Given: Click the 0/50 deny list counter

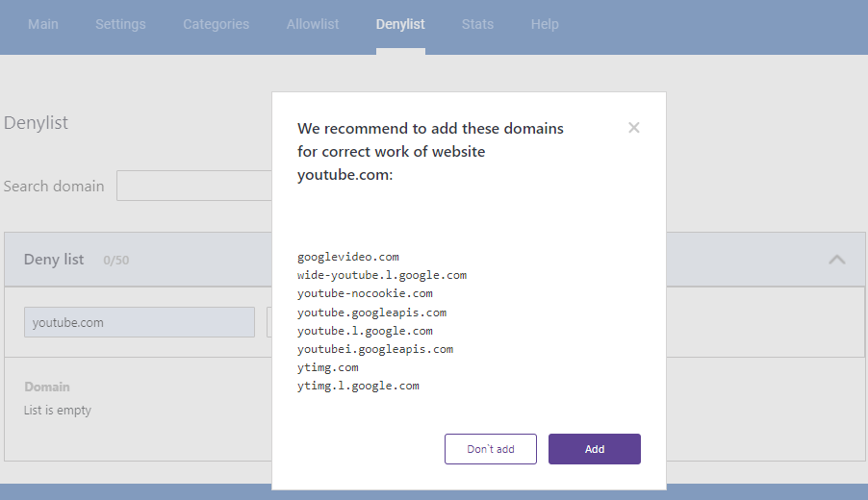Looking at the screenshot, I should coord(115,261).
